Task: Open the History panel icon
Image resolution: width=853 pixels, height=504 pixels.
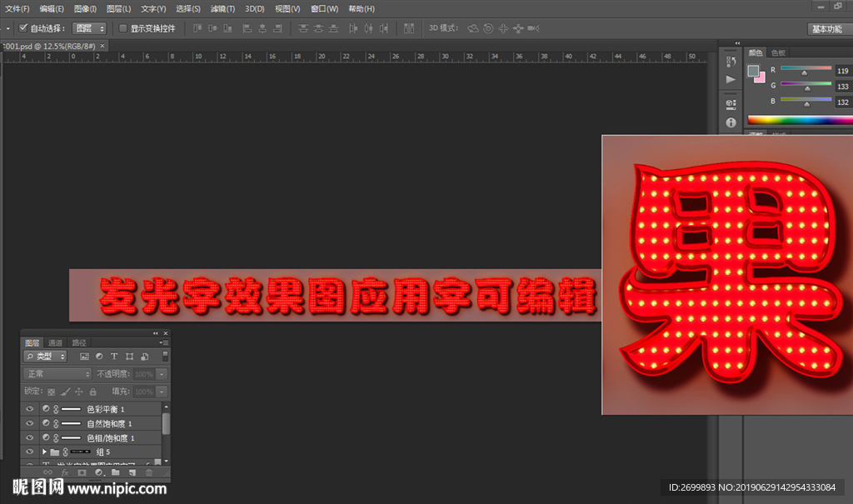Action: point(731,62)
